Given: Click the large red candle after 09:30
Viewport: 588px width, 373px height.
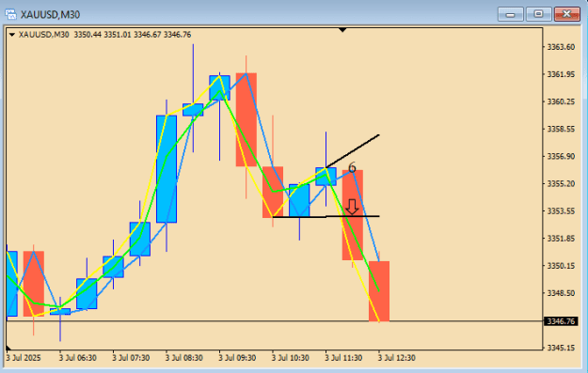Looking at the screenshot, I should (246, 119).
